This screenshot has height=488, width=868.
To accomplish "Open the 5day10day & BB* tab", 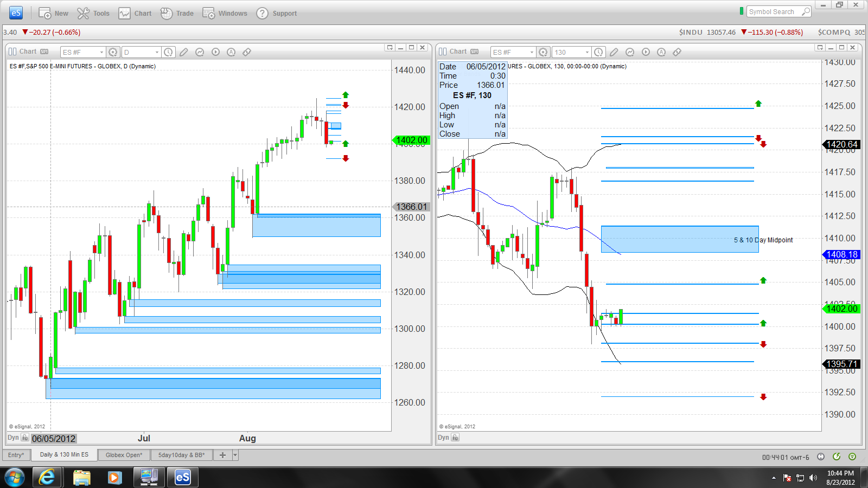I will pyautogui.click(x=182, y=455).
